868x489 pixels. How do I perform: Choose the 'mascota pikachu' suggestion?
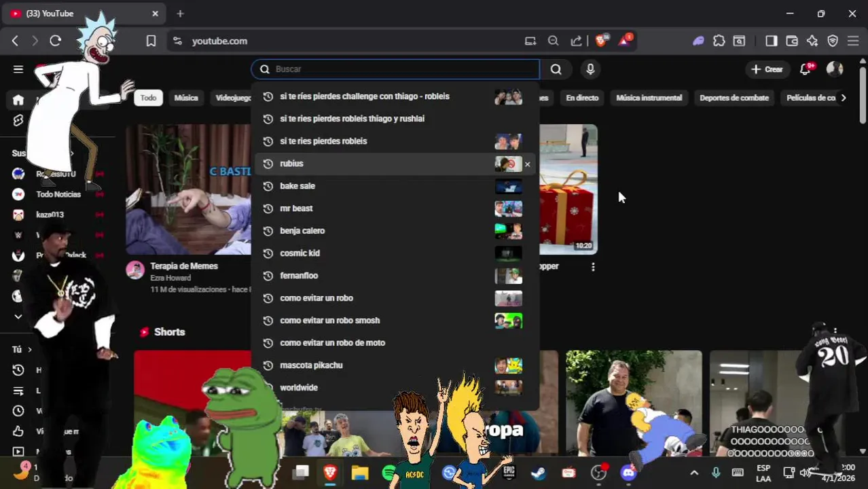tap(396, 365)
